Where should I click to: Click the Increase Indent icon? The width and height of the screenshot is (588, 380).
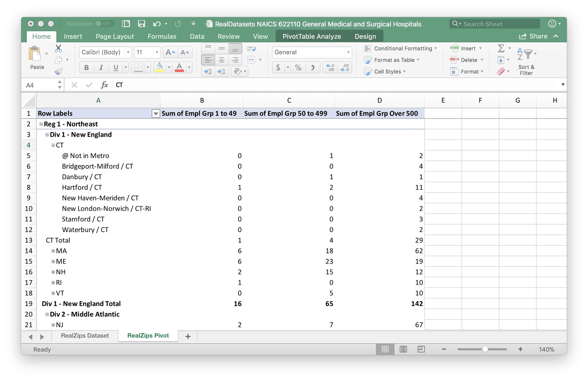221,71
